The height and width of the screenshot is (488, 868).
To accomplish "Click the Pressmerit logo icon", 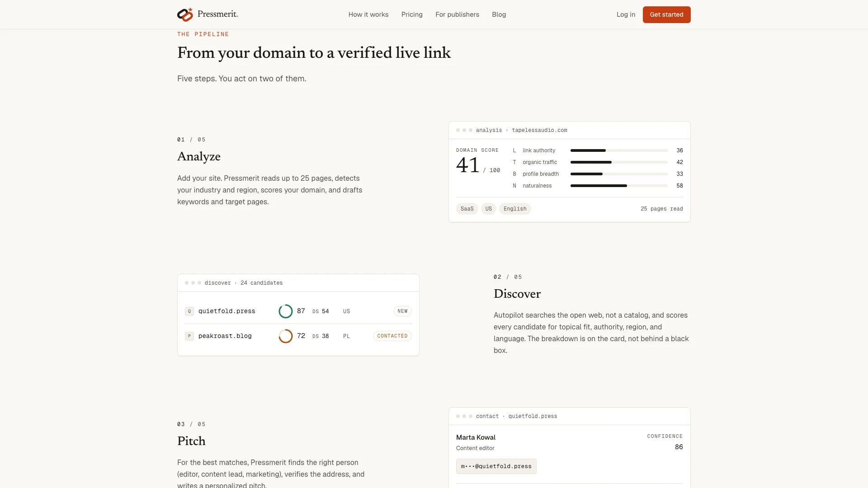I will (185, 14).
